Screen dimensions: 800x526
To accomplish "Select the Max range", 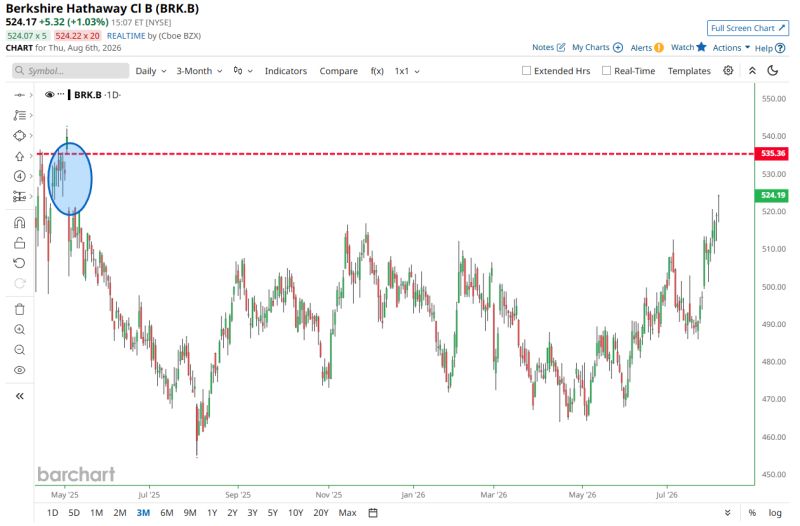I will (347, 513).
